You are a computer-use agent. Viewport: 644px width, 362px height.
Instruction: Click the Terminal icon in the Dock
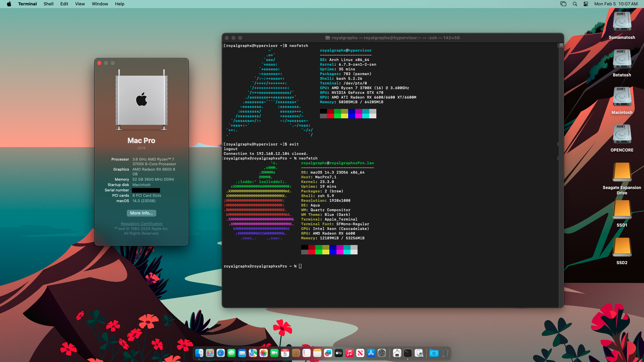(408, 353)
